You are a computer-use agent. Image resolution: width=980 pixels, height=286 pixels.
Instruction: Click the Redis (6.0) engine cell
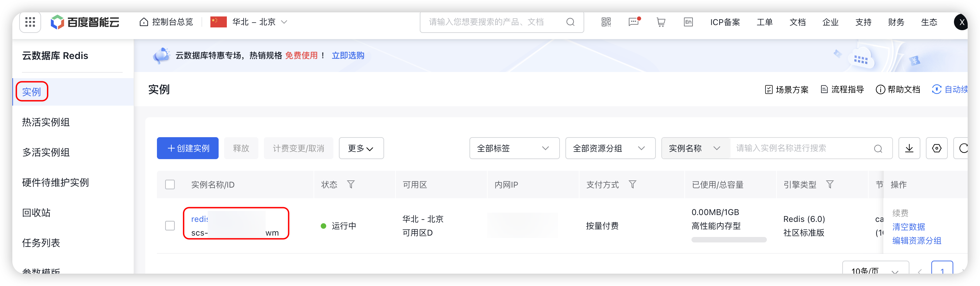[x=804, y=219]
